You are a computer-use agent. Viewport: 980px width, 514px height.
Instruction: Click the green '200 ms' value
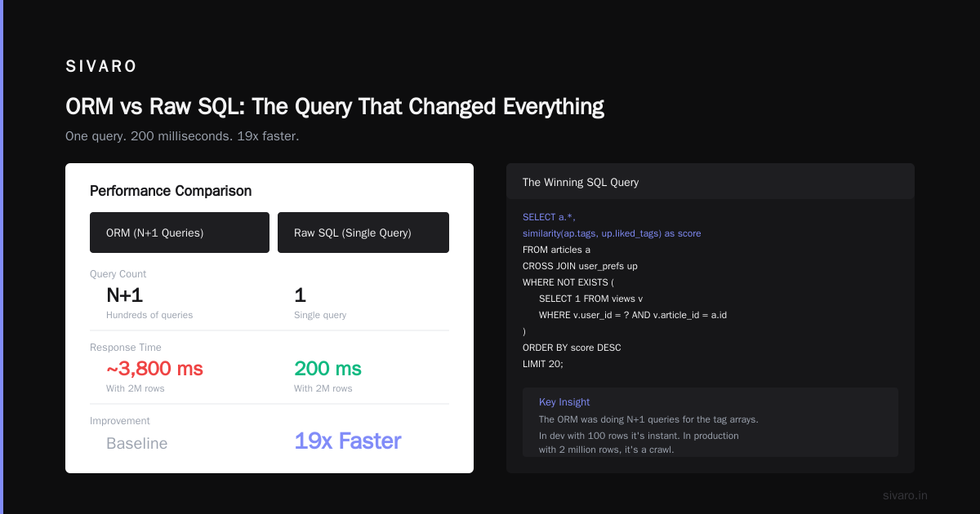click(x=327, y=369)
